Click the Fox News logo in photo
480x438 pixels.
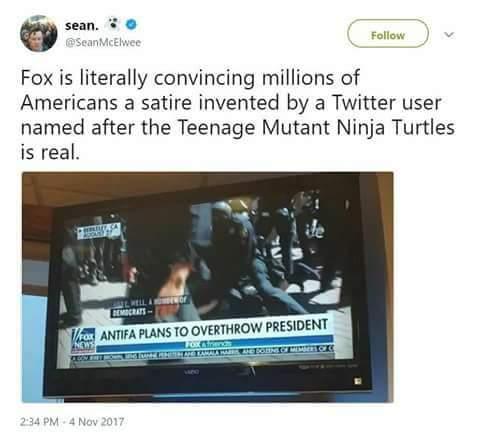(83, 340)
